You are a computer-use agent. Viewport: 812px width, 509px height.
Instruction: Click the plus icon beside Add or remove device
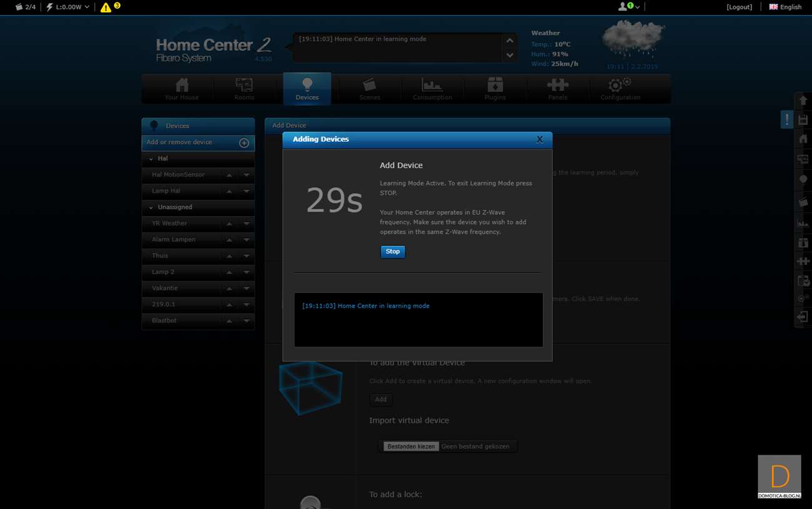click(244, 143)
